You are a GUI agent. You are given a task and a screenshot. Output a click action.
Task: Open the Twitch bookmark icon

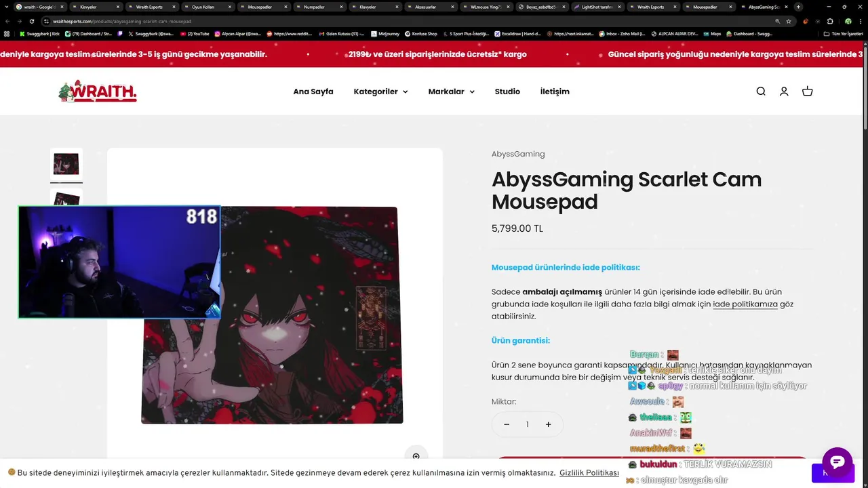point(120,33)
